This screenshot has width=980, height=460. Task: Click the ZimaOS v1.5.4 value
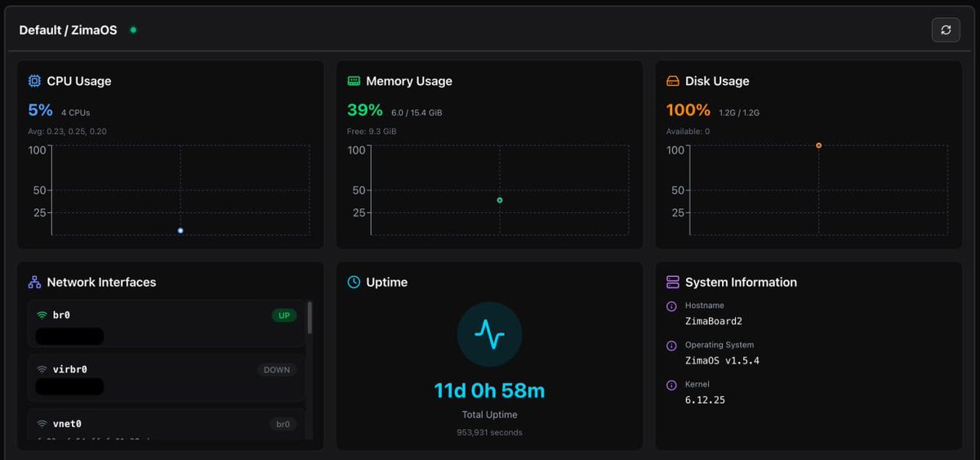[x=723, y=360]
